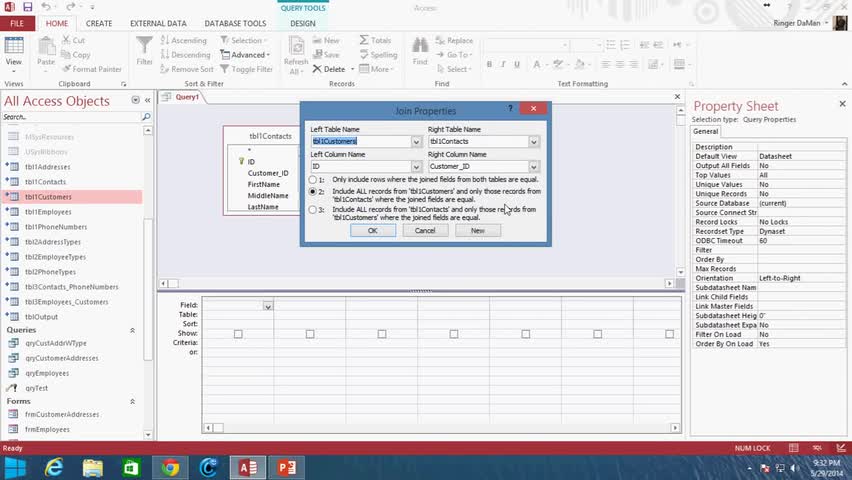Check the Show box in fourth grid column
Viewport: 852px width, 480px height.
click(454, 334)
